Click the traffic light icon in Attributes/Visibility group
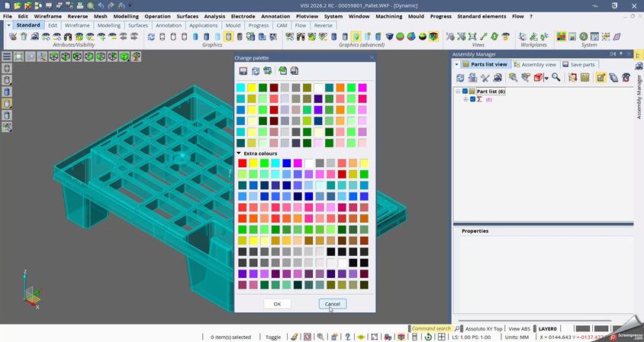 [x=68, y=37]
